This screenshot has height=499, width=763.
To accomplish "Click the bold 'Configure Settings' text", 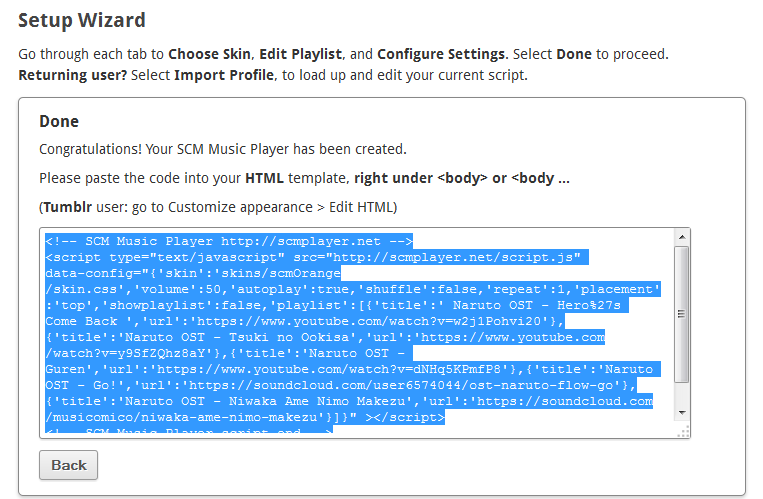I will (441, 54).
